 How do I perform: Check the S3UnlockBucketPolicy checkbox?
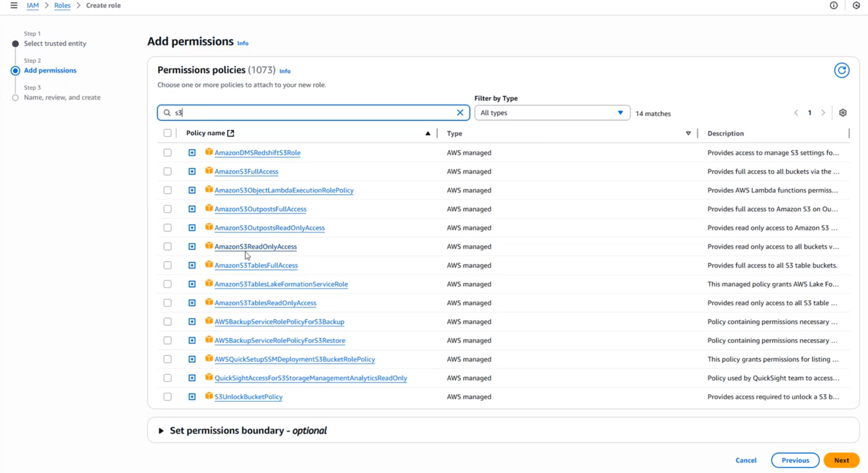(168, 397)
